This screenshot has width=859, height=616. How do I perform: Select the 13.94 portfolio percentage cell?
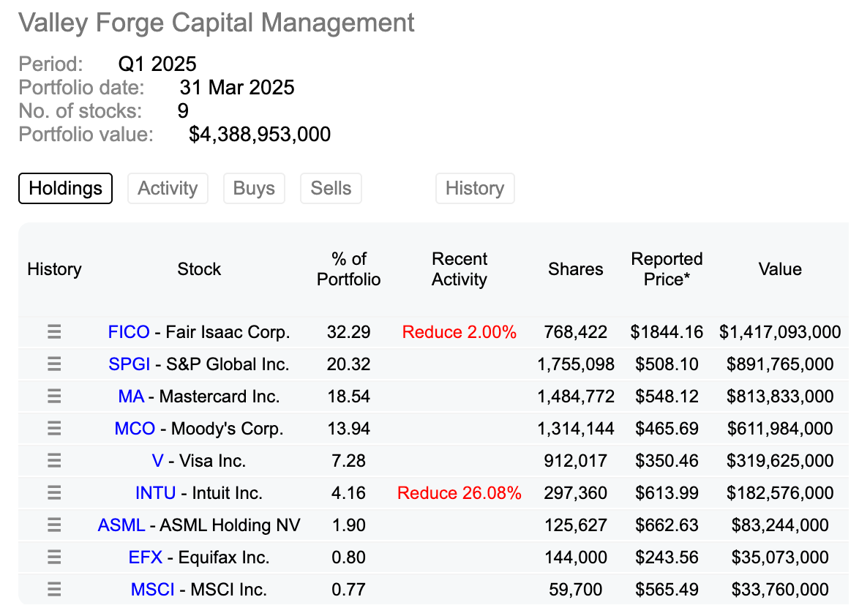pyautogui.click(x=348, y=428)
